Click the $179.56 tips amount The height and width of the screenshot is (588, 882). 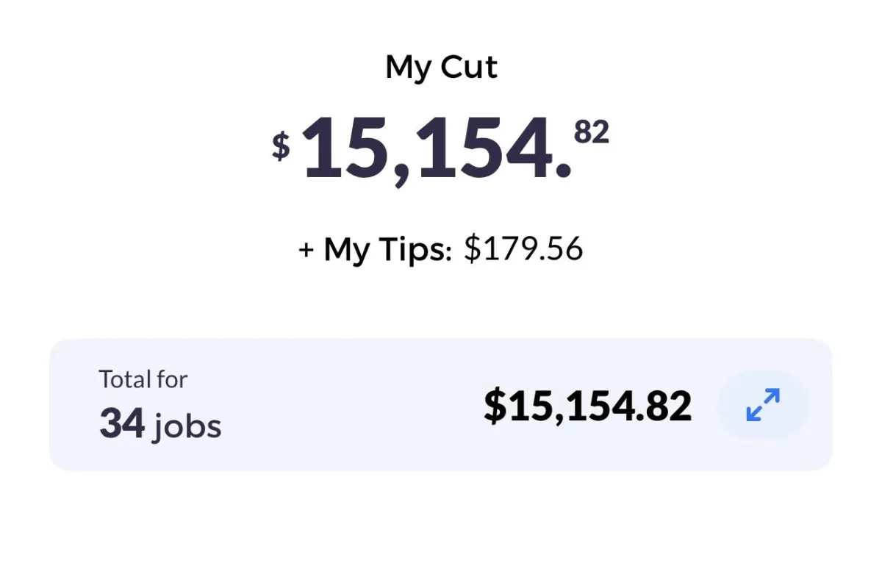pos(523,249)
